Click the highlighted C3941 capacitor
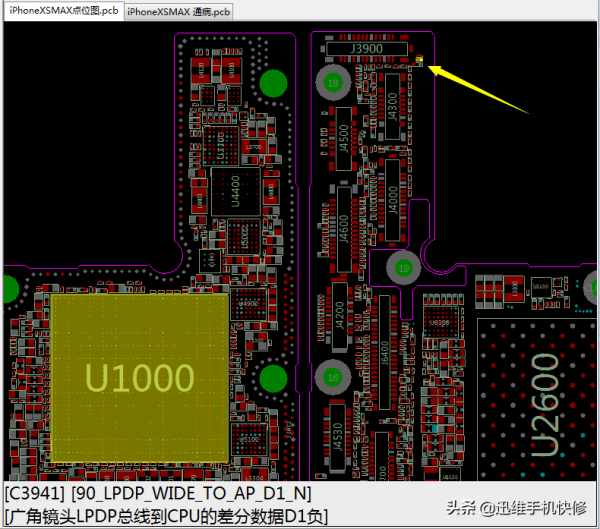This screenshot has width=600, height=529. pos(421,64)
